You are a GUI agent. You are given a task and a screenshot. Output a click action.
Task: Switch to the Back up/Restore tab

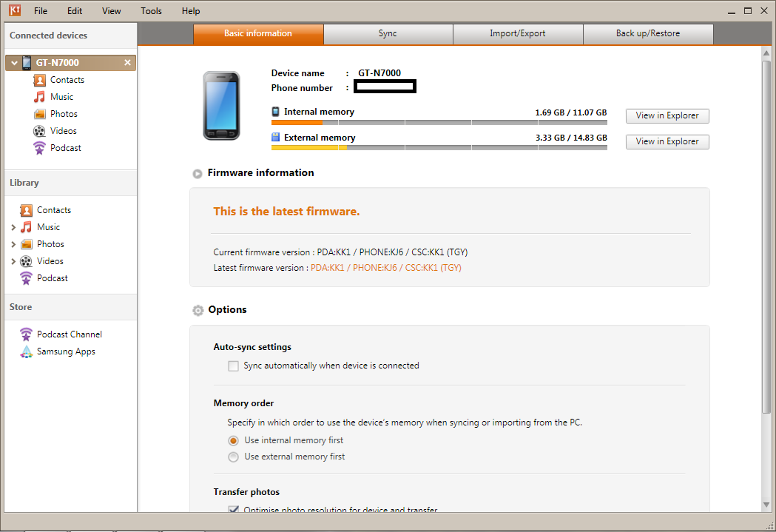click(x=648, y=33)
